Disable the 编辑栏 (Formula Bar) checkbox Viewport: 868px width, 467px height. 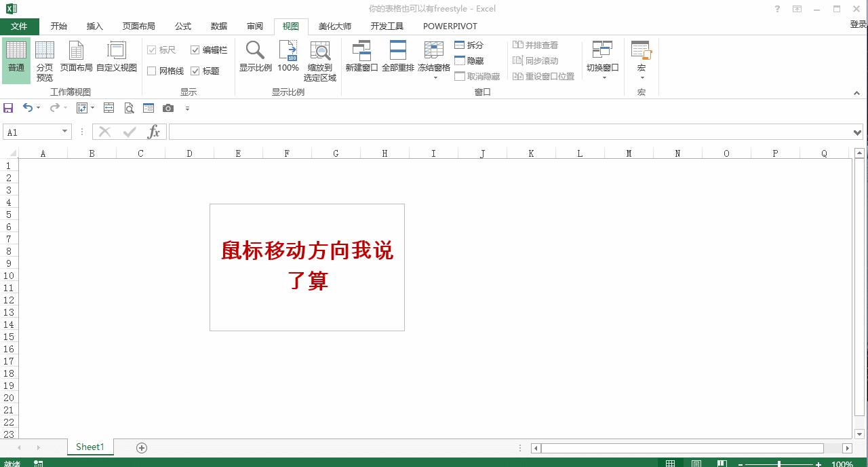(x=195, y=49)
